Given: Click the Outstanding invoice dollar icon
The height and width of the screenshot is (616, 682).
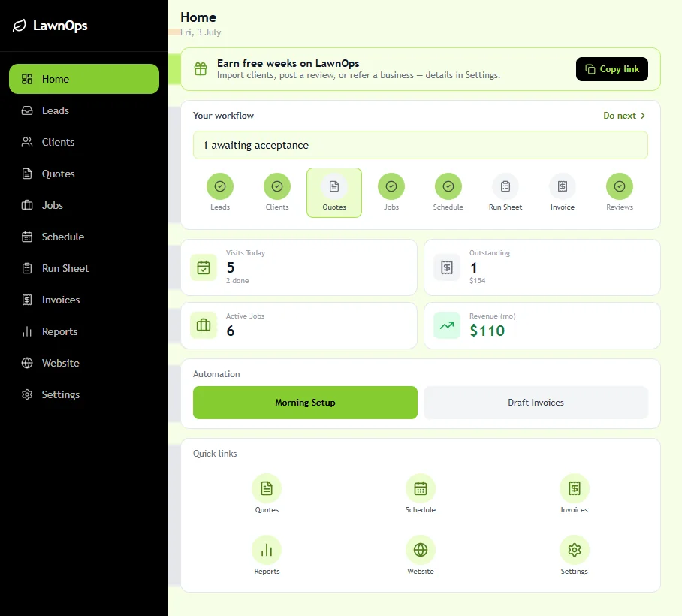Looking at the screenshot, I should [x=447, y=267].
